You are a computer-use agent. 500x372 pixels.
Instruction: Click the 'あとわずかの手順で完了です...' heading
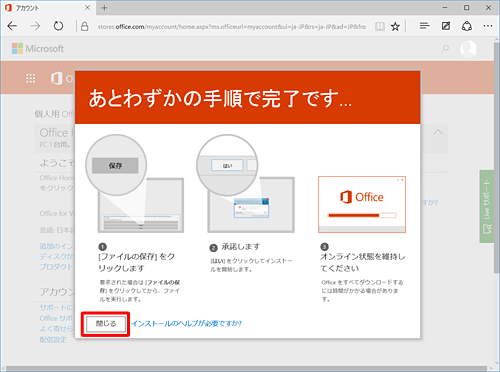pos(220,99)
